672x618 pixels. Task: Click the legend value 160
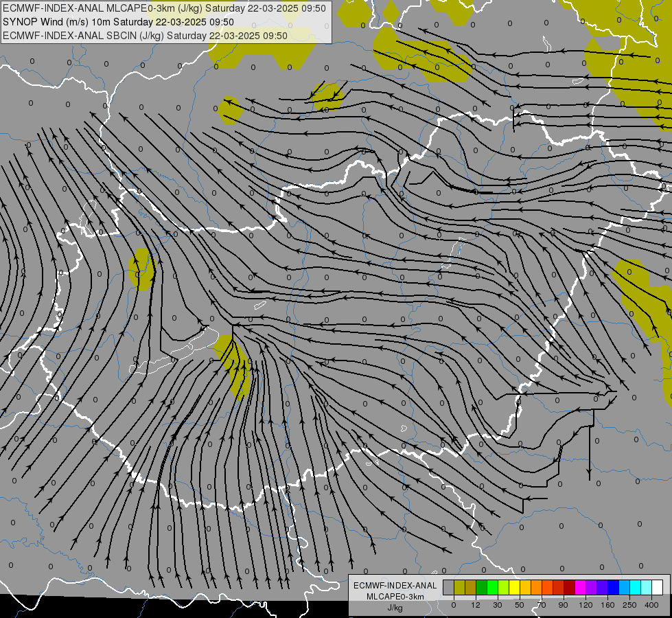click(607, 605)
